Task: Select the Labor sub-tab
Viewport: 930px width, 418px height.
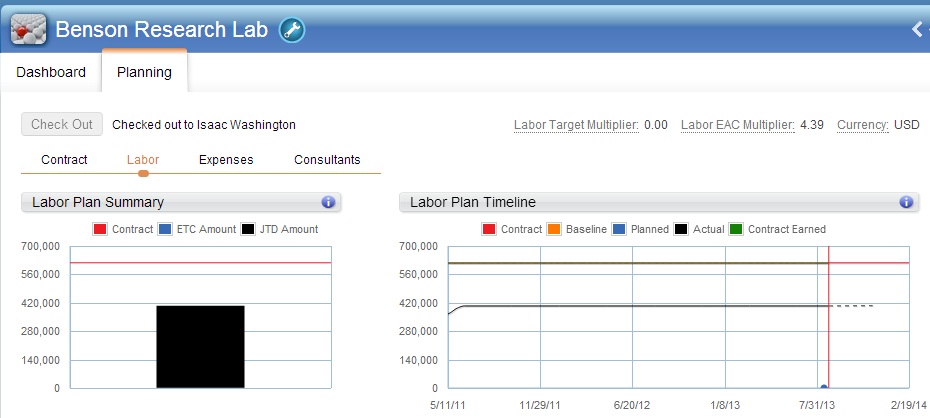Action: coord(143,160)
